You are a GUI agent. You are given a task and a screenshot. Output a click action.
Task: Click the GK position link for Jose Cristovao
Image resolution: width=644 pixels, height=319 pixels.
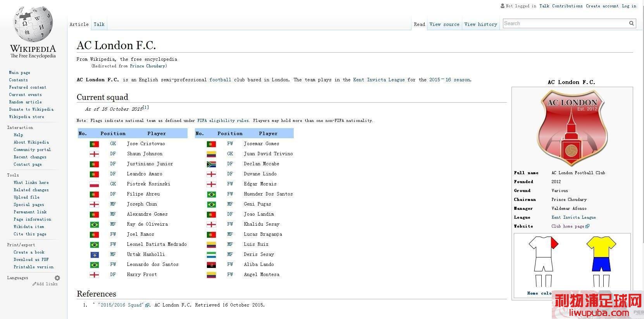113,144
